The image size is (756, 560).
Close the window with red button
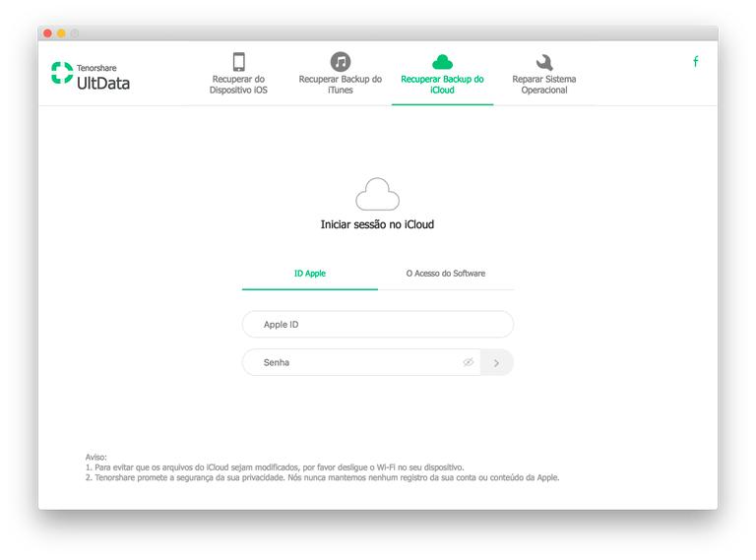tap(47, 33)
